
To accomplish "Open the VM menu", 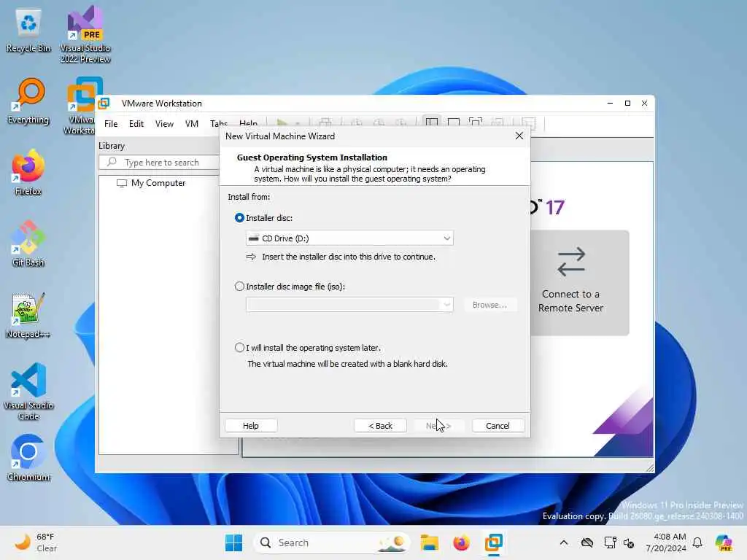I will [192, 124].
